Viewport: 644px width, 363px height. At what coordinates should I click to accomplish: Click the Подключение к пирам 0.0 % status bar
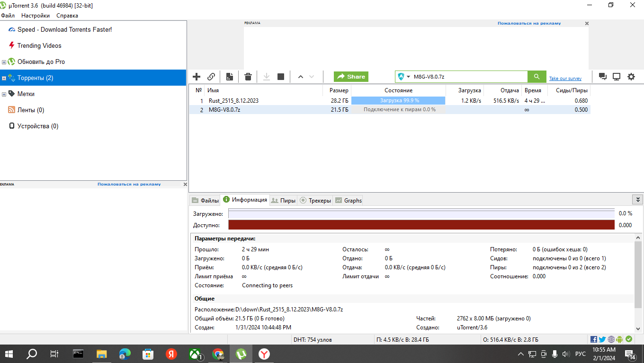(x=398, y=110)
